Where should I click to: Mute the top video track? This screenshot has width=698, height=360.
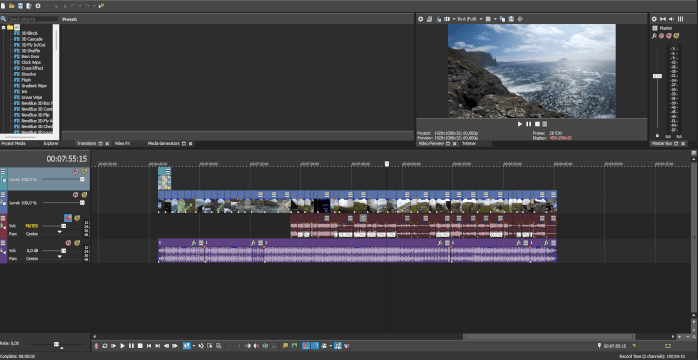(x=75, y=171)
